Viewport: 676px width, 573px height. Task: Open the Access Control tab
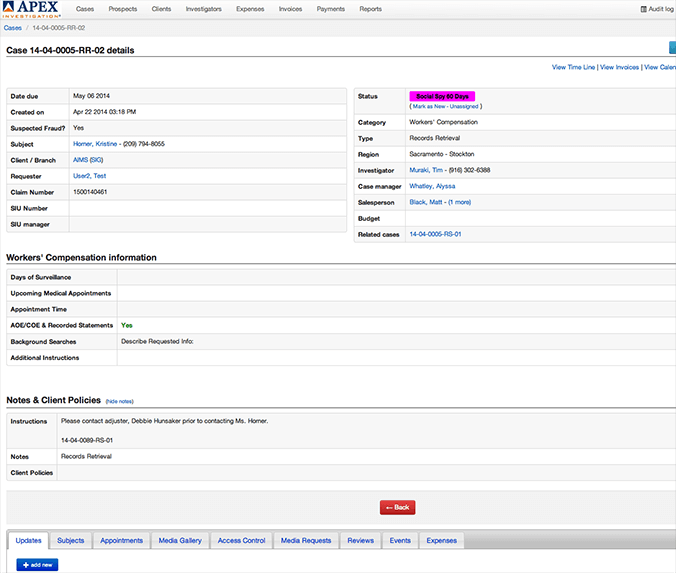pyautogui.click(x=241, y=540)
